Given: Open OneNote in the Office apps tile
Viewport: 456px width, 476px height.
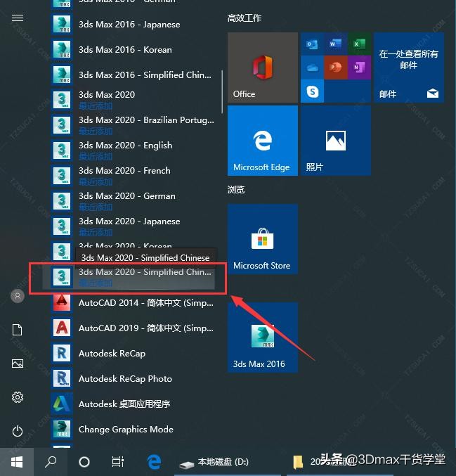Looking at the screenshot, I should [359, 67].
